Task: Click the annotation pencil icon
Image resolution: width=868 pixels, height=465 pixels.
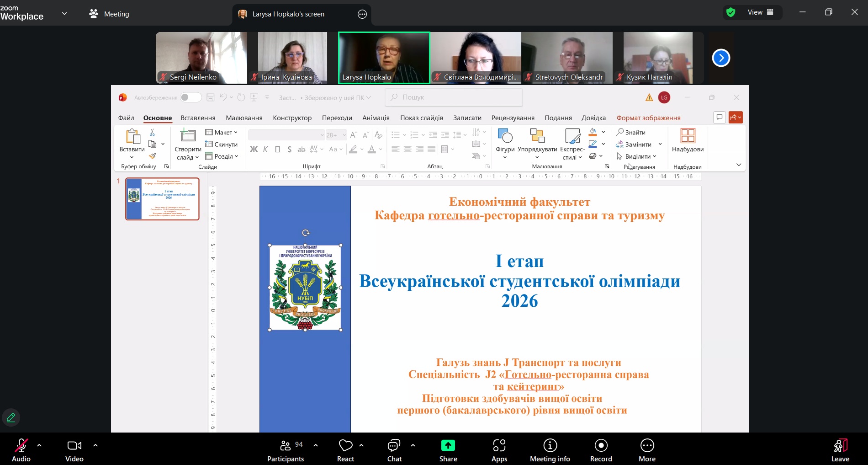Action: 11,417
